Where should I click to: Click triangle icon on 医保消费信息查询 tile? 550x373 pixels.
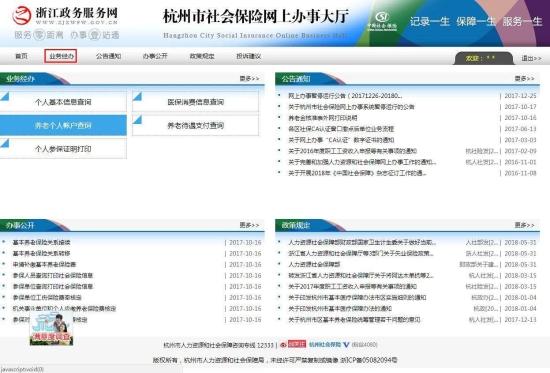(138, 96)
